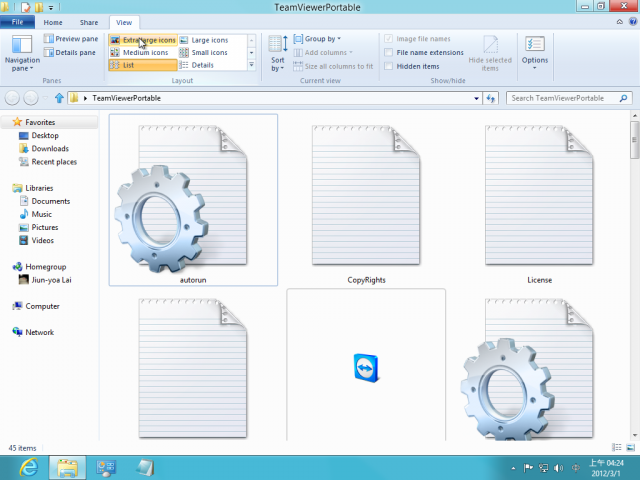Open the File menu
This screenshot has height=480, width=640.
(x=17, y=22)
